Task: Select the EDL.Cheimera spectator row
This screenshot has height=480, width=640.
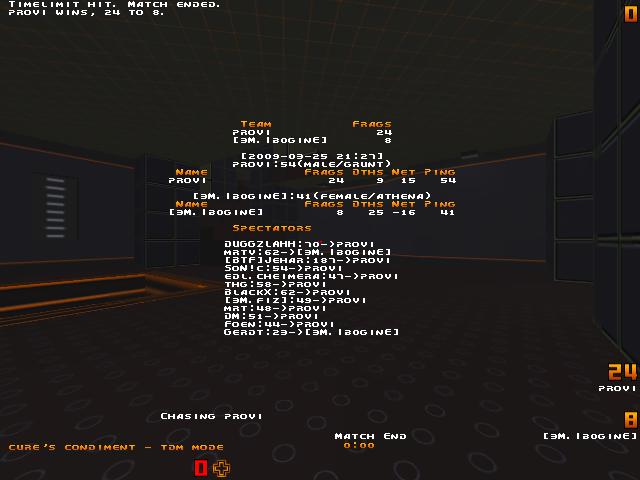Action: tap(311, 276)
